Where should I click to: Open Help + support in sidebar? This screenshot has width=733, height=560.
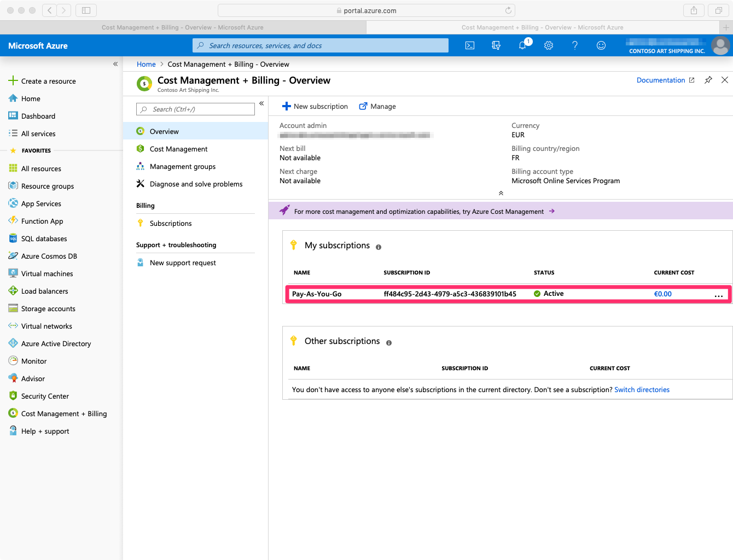(39, 431)
